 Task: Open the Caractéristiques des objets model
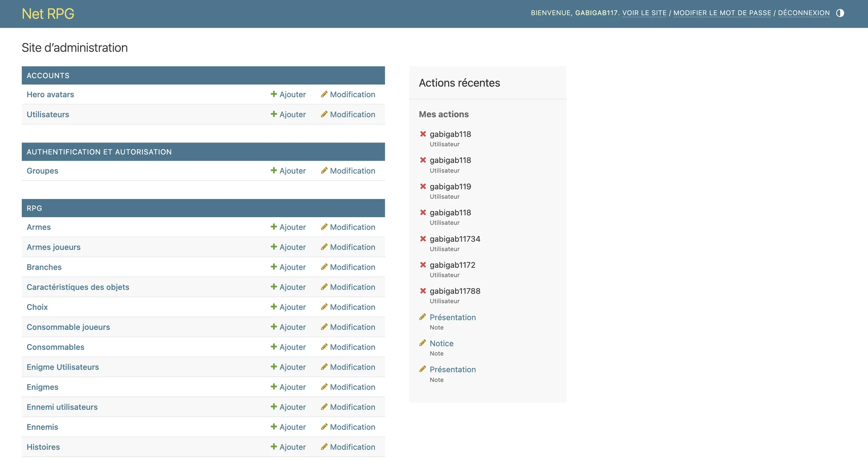point(78,287)
